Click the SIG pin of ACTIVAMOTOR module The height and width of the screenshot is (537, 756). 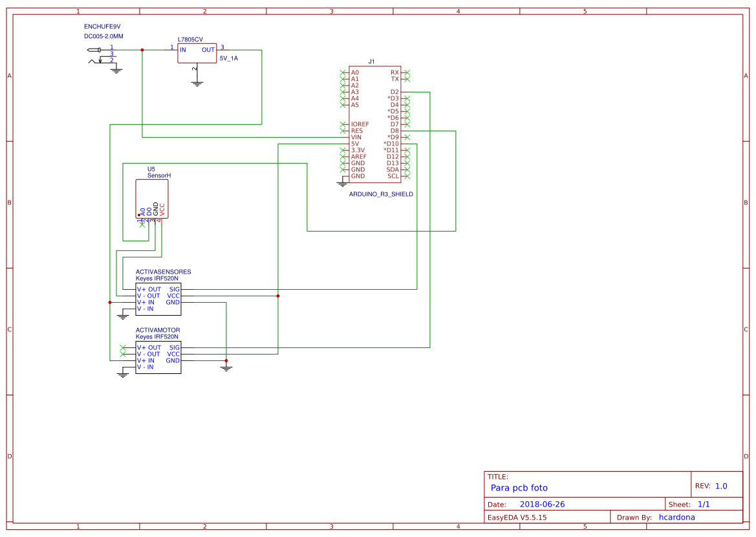click(174, 347)
